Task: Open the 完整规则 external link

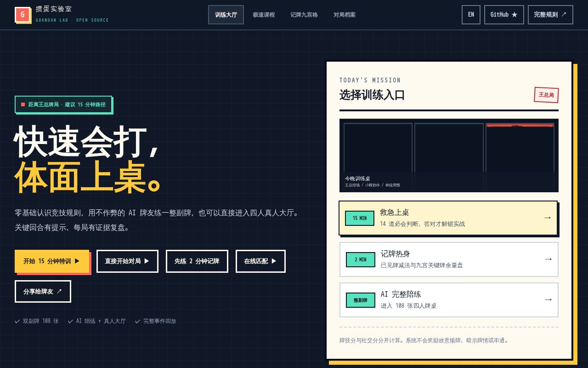Action: tap(550, 15)
